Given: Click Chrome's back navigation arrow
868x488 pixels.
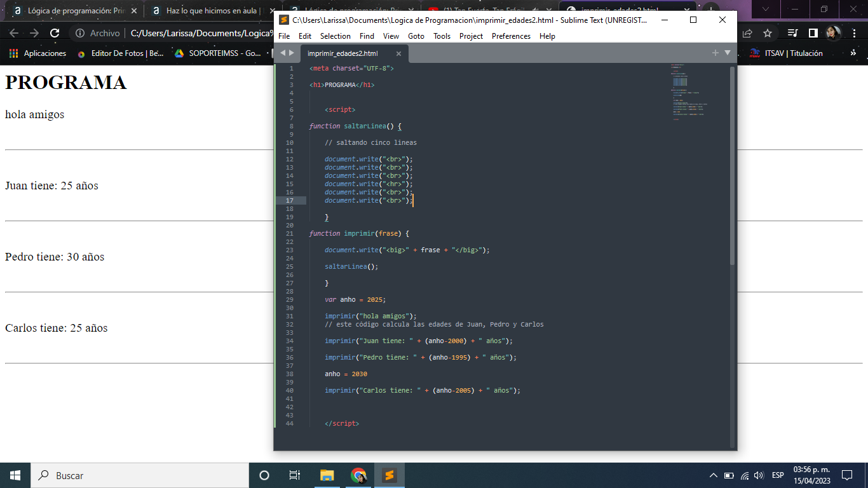Looking at the screenshot, I should 13,33.
